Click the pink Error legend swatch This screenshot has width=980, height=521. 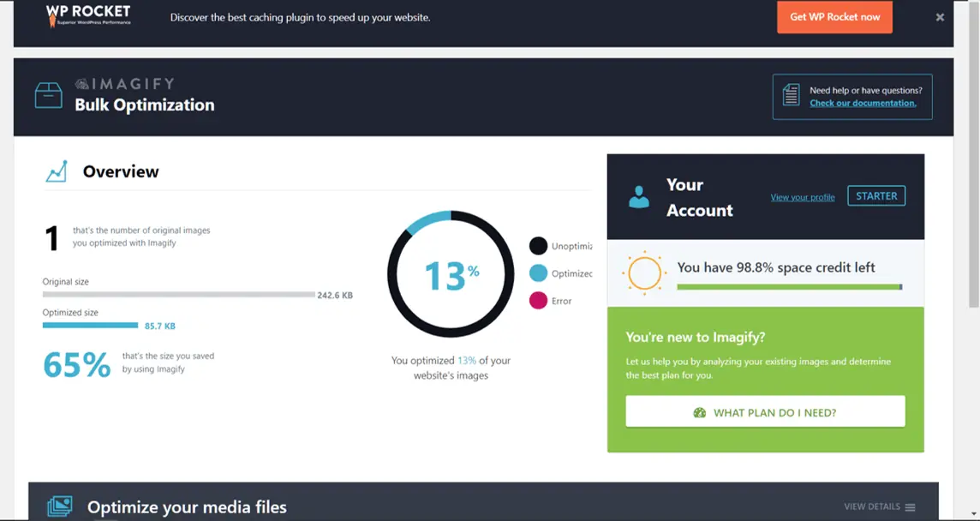coord(538,301)
